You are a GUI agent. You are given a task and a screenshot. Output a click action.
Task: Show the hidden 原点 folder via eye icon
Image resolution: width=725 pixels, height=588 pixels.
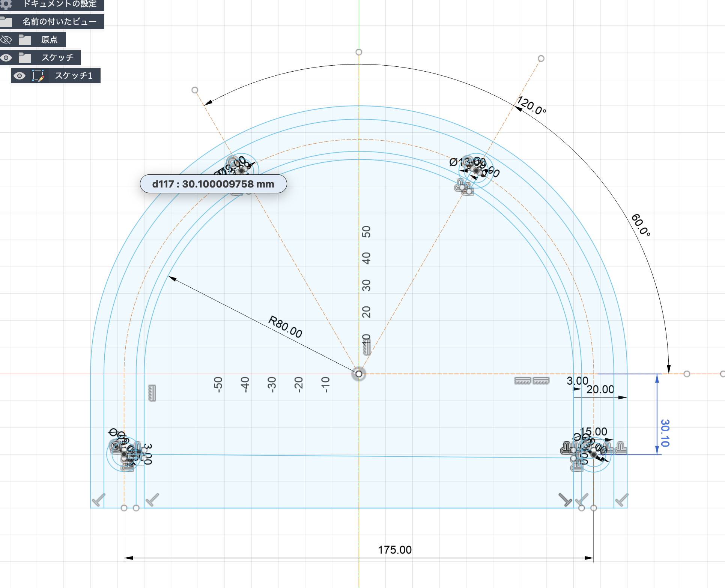point(6,40)
